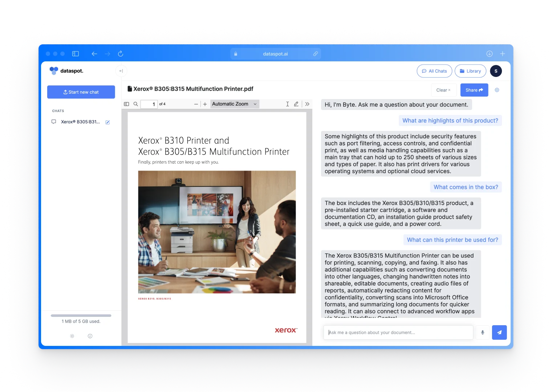Viewport: 552px width, 392px height.
Task: Open All Chats
Action: (434, 71)
